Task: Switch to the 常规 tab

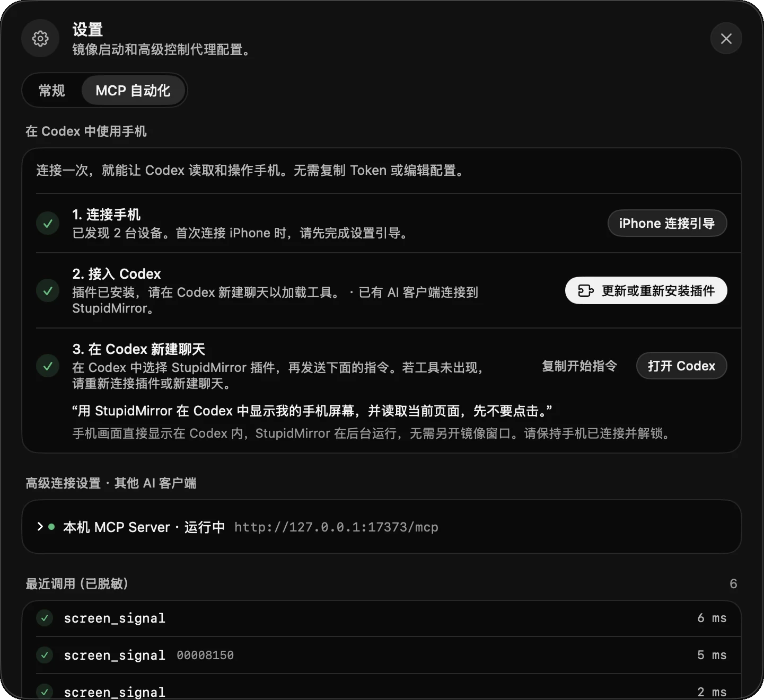Action: (52, 91)
